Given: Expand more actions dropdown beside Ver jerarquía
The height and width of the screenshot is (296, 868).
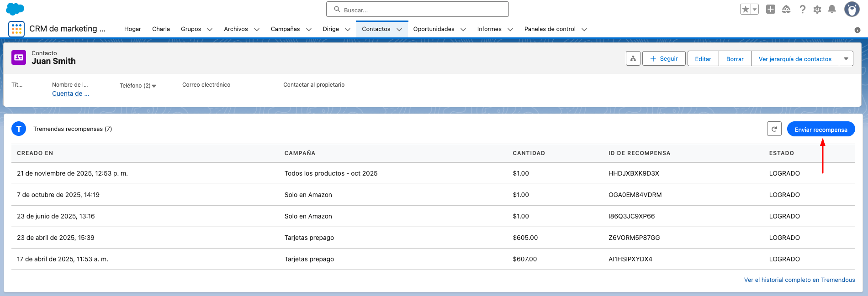Looking at the screenshot, I should coord(846,59).
